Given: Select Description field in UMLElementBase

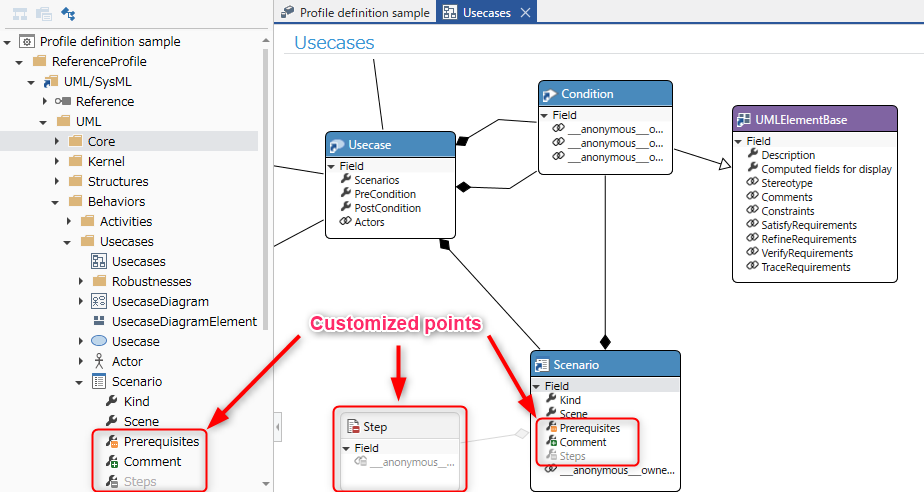Looking at the screenshot, I should [x=788, y=155].
